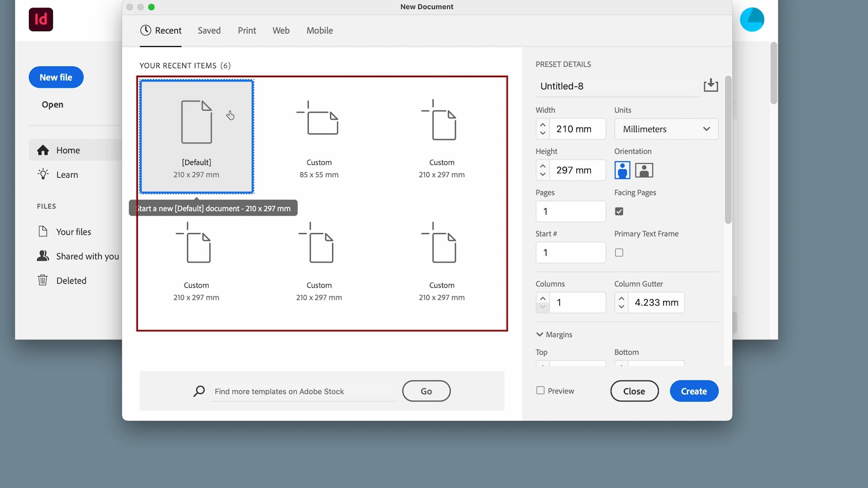Open the Deleted files section

pos(71,280)
